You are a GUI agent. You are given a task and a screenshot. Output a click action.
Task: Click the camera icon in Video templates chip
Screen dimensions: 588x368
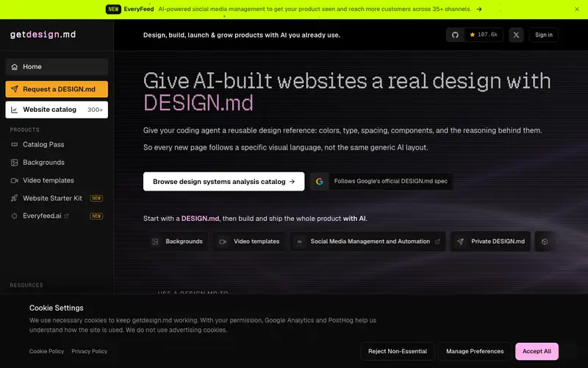click(x=223, y=242)
